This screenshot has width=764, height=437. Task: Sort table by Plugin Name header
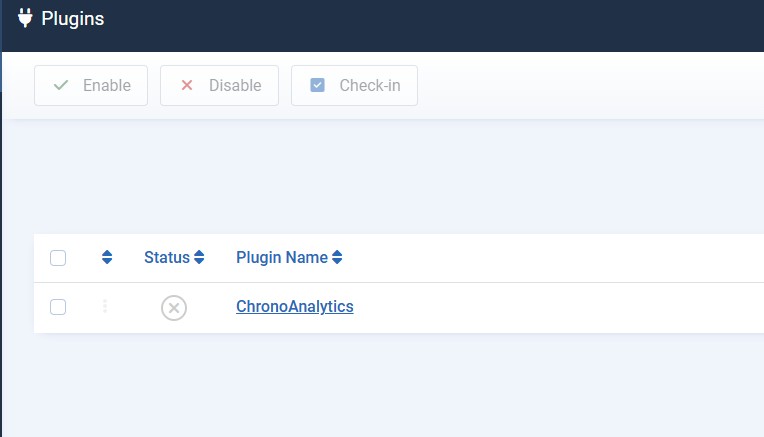[281, 258]
